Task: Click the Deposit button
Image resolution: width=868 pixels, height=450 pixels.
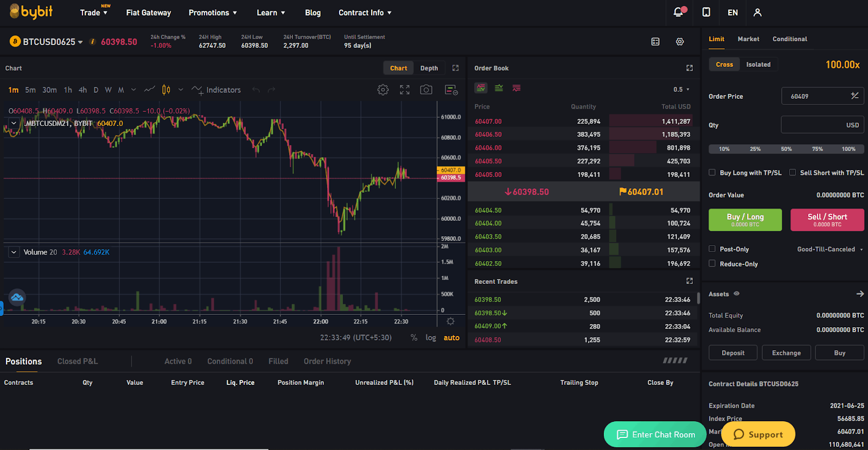Action: [x=733, y=353]
